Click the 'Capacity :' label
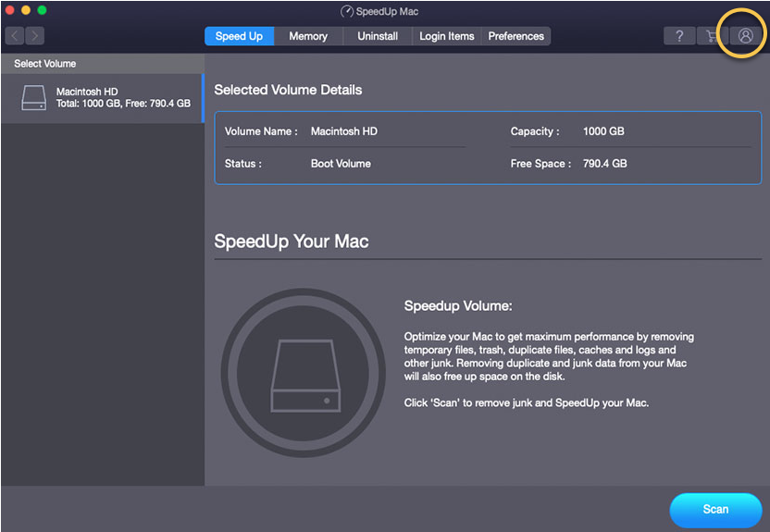 [535, 131]
